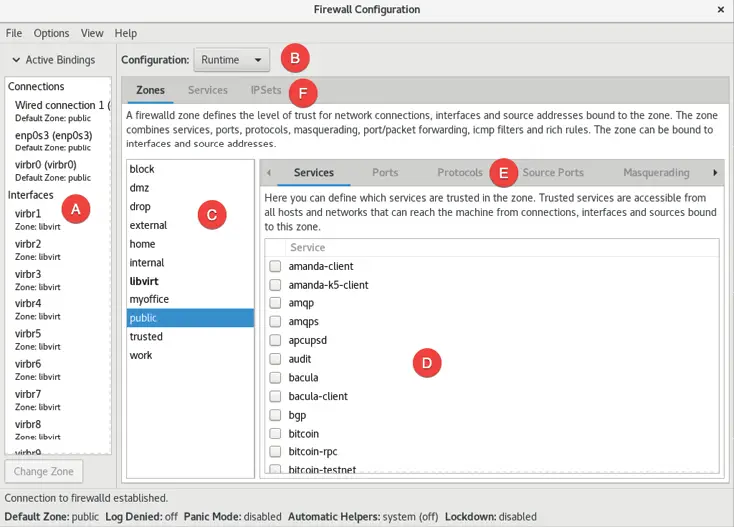Switch to the Ports tab
The height and width of the screenshot is (527, 734).
tap(385, 173)
